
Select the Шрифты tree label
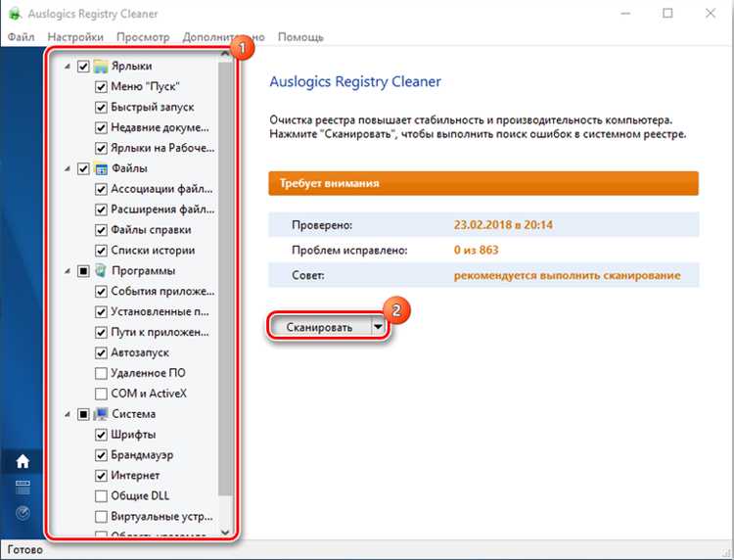click(133, 435)
